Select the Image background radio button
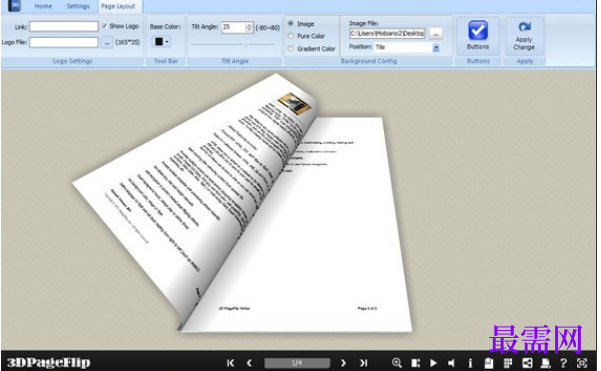The height and width of the screenshot is (371, 601). 291,23
